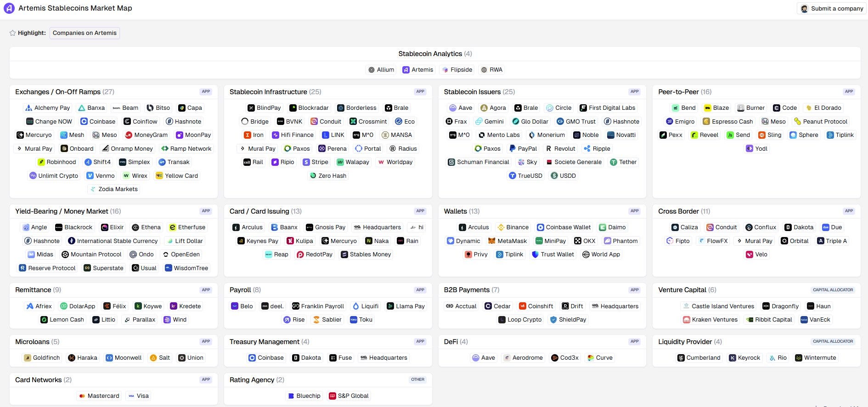Click the Ethena logo icon

coord(135,227)
